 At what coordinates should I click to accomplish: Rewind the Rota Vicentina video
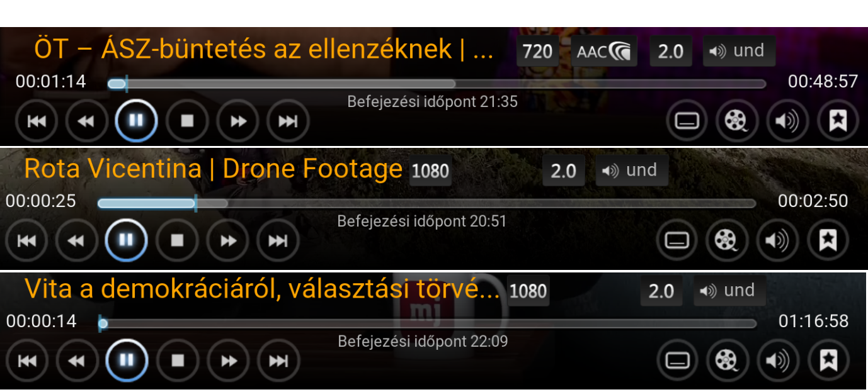tap(76, 240)
